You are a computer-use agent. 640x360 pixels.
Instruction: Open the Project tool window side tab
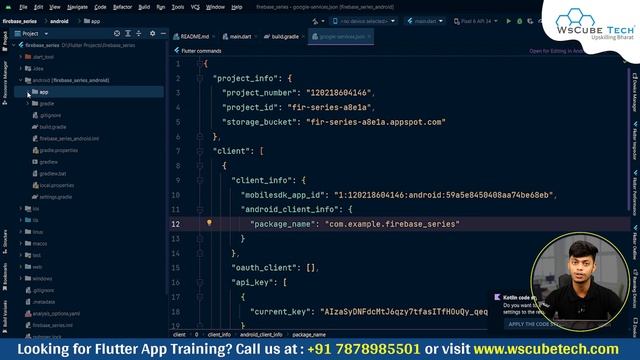(5, 40)
